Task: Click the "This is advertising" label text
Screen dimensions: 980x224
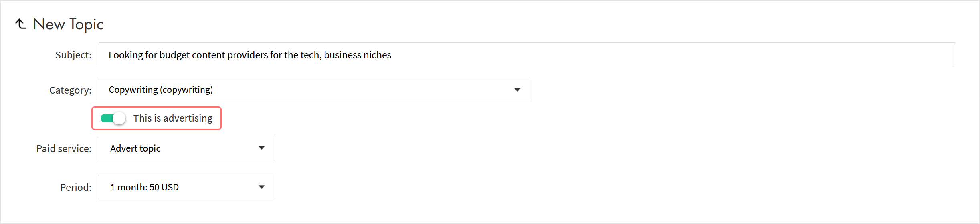Action: tap(173, 118)
